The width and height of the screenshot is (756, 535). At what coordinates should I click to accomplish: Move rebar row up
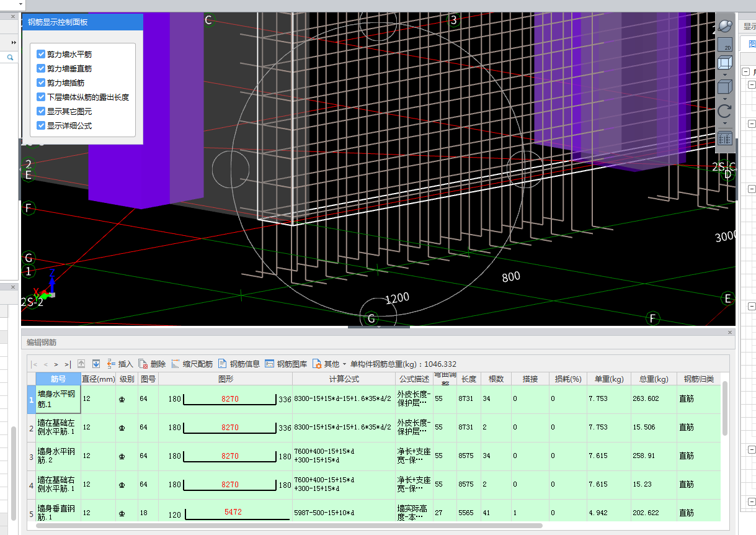tap(81, 364)
